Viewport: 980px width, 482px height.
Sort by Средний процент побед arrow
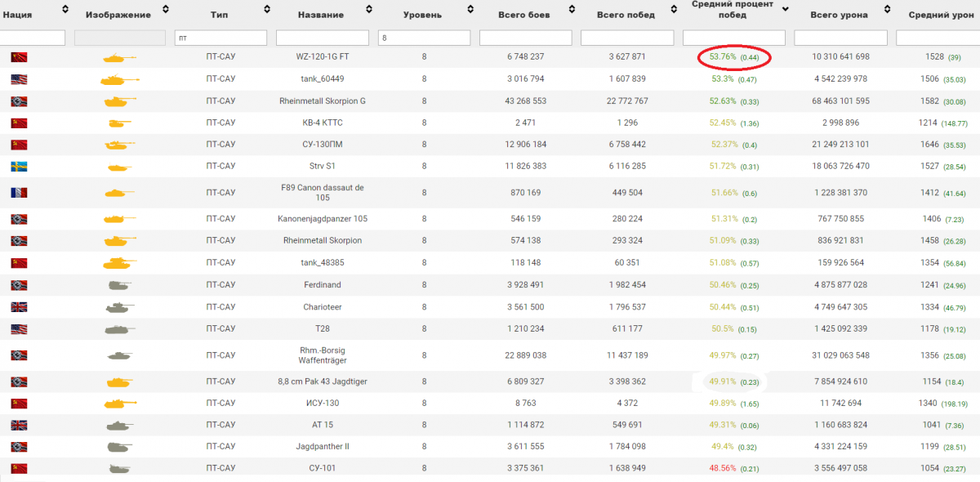coord(785,10)
